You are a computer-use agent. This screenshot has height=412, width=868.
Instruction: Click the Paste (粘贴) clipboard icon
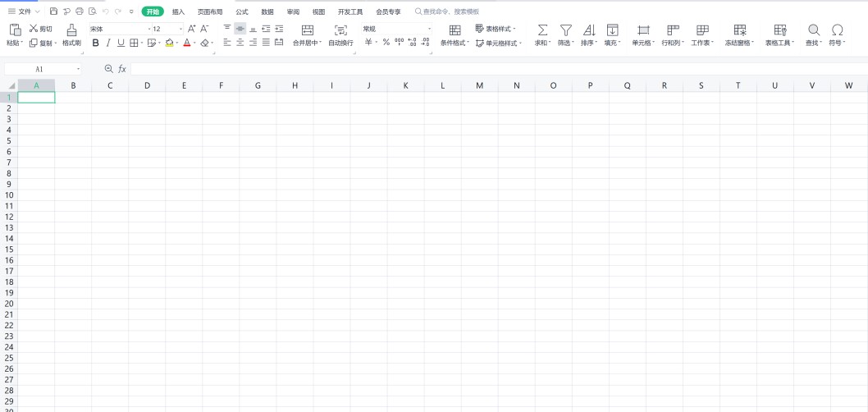[16, 30]
